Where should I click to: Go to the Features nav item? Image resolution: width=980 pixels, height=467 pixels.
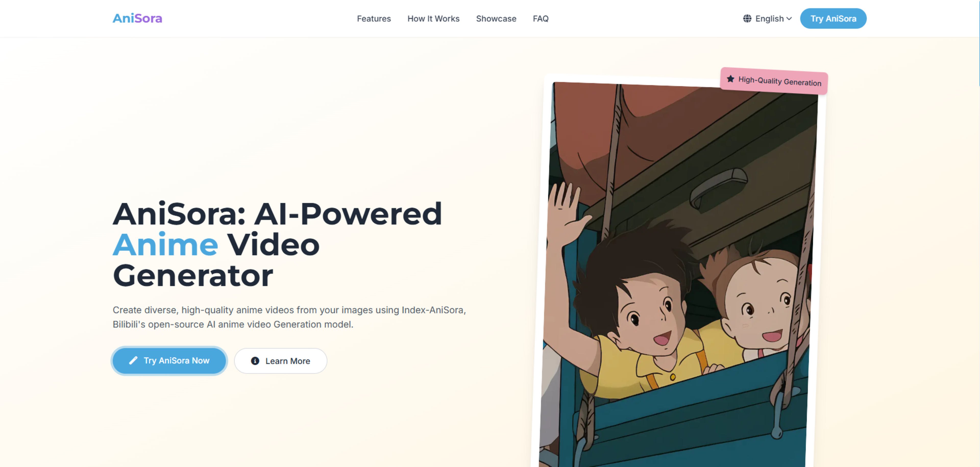click(374, 19)
